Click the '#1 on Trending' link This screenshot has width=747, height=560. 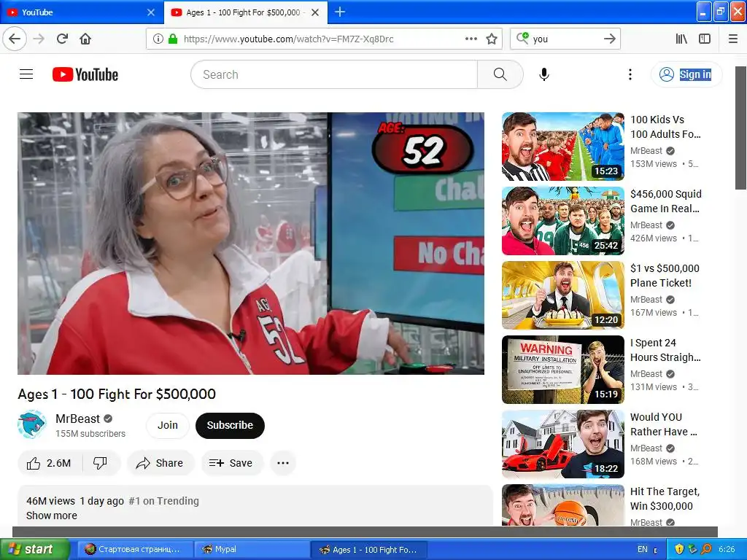(x=164, y=501)
